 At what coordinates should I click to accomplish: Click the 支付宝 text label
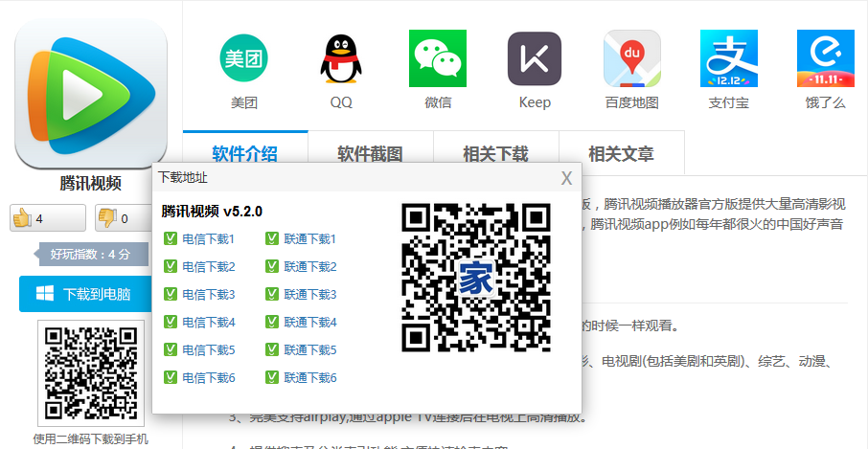click(728, 102)
